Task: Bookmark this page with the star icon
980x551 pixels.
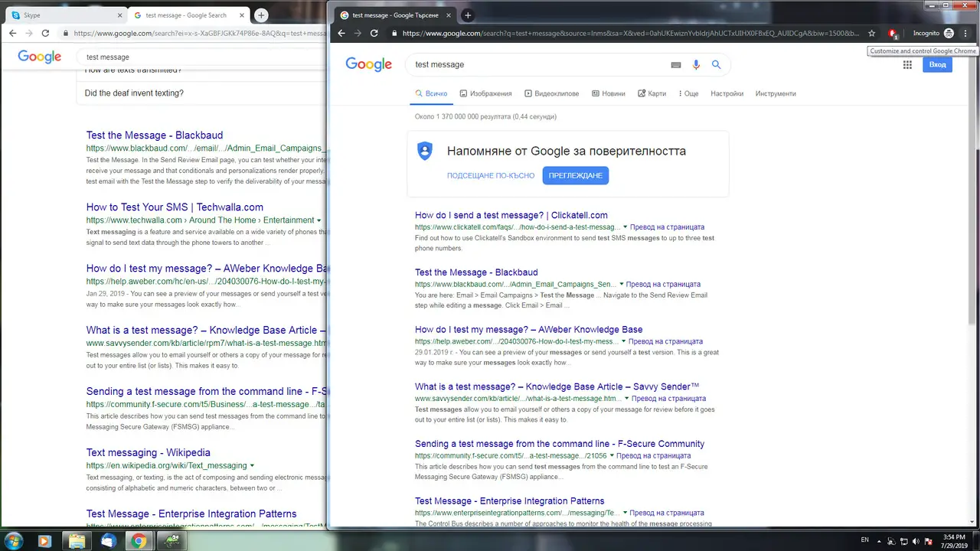Action: [871, 34]
